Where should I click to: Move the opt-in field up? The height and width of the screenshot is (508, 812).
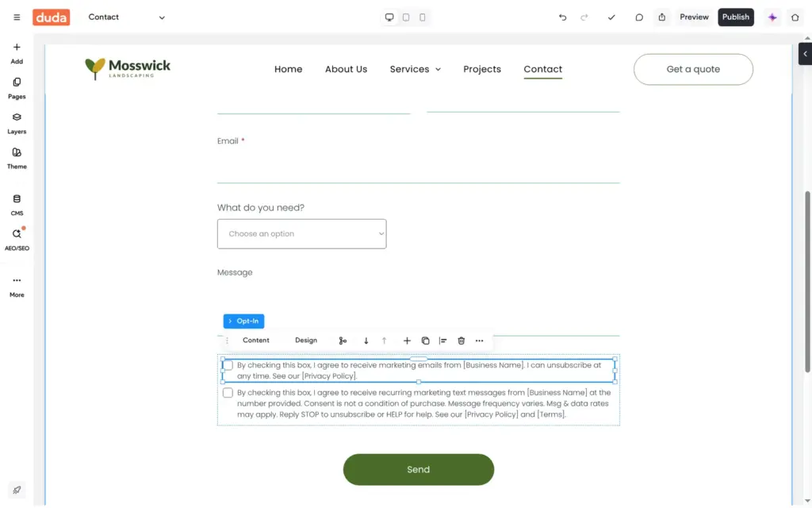pos(385,341)
